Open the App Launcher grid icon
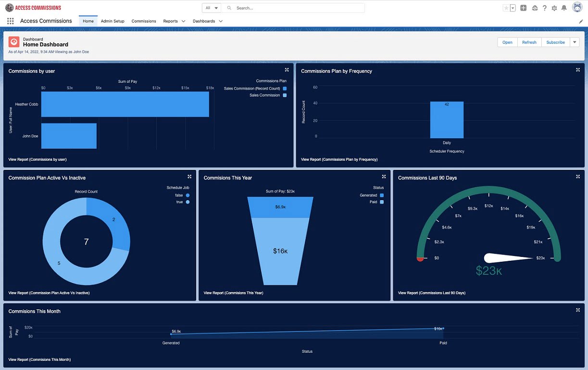Image resolution: width=588 pixels, height=370 pixels. coord(11,21)
